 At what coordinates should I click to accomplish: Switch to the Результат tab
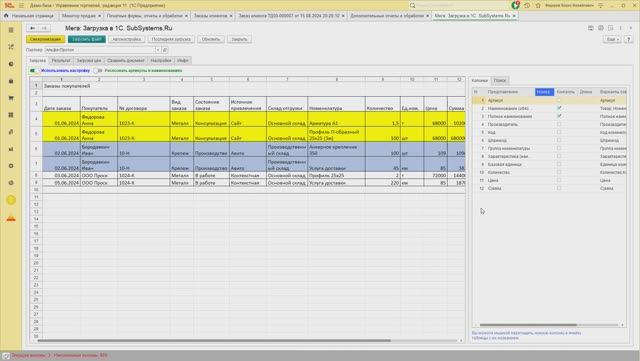point(61,60)
